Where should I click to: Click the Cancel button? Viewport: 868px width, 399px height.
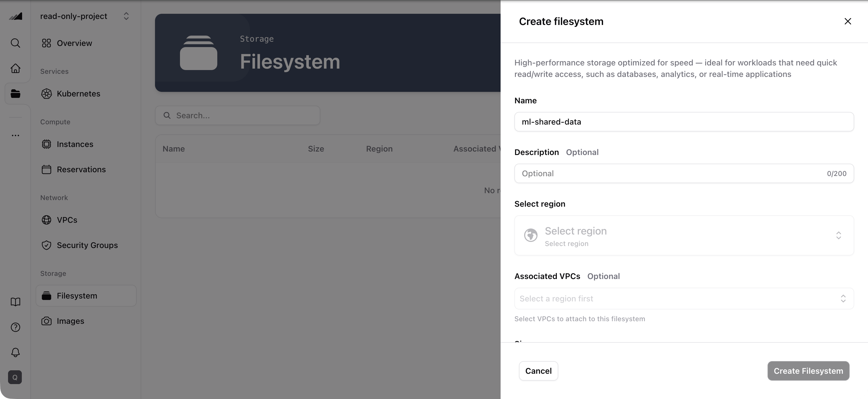point(538,371)
